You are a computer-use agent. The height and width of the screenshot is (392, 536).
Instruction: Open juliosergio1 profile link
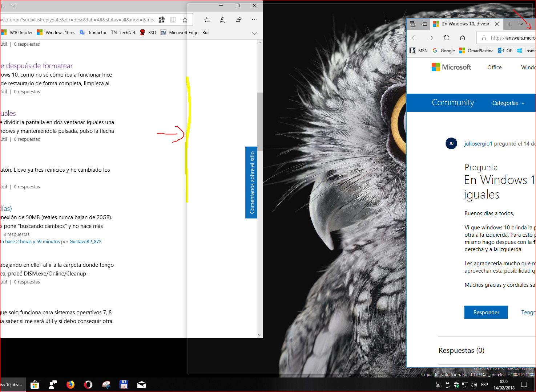click(x=478, y=144)
